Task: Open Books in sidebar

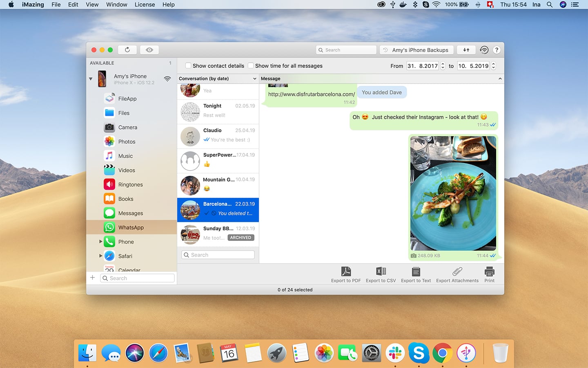Action: coord(131,199)
